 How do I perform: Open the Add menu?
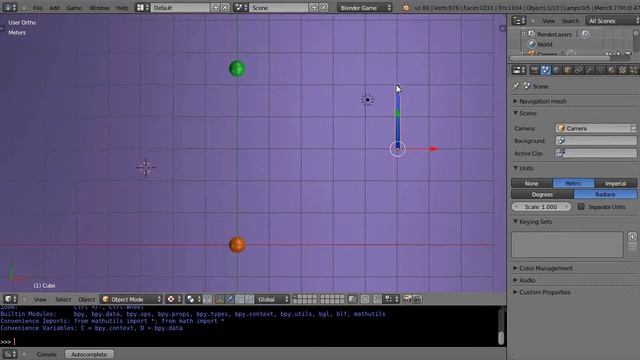point(54,8)
